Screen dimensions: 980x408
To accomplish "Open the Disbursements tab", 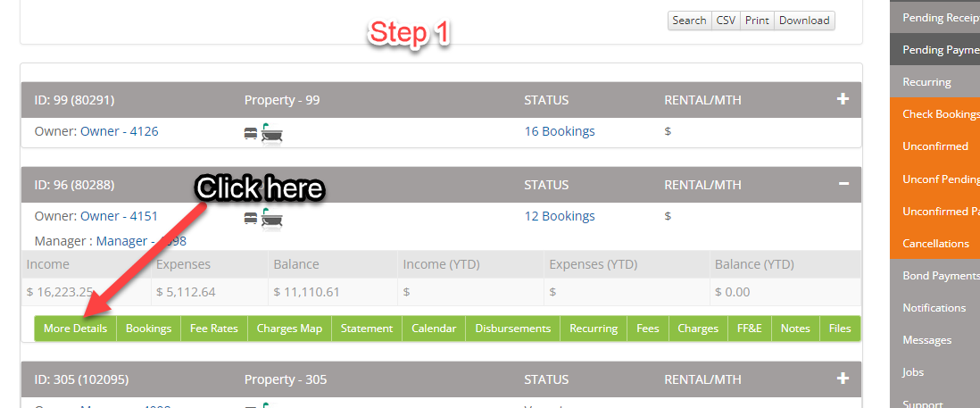I will (x=513, y=329).
